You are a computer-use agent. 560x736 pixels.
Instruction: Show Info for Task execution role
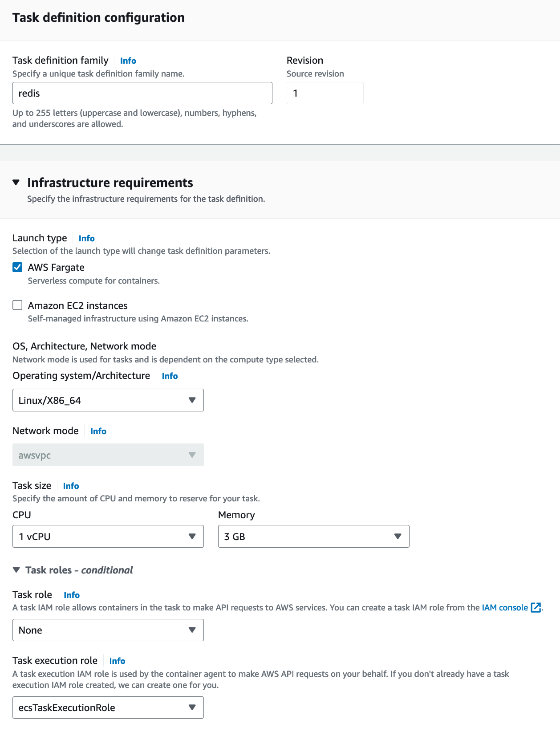click(118, 661)
